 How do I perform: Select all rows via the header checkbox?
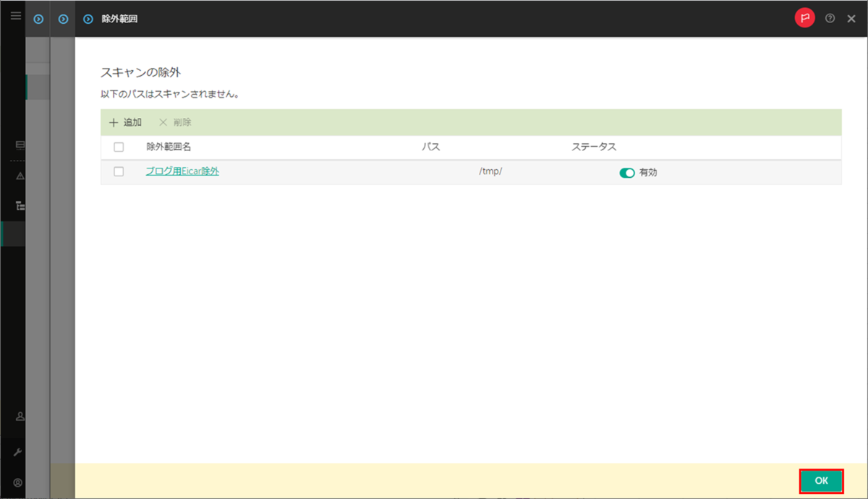pos(119,146)
